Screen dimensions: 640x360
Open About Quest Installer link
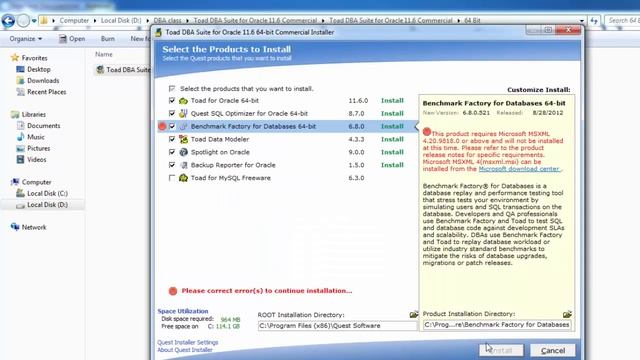185,350
